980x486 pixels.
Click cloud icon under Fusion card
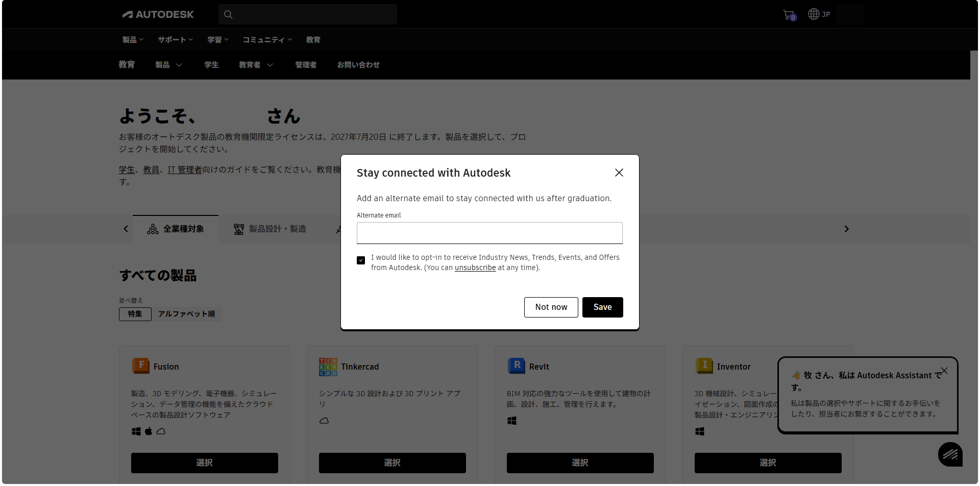pyautogui.click(x=161, y=431)
